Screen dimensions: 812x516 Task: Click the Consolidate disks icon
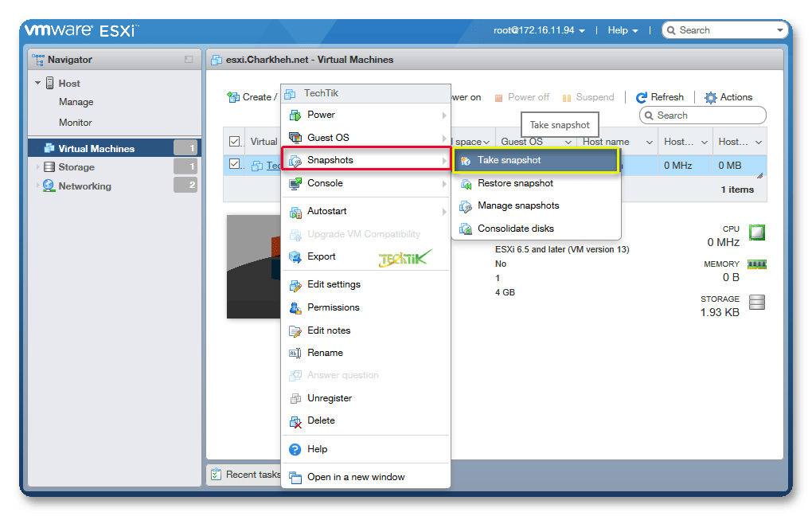(x=466, y=229)
